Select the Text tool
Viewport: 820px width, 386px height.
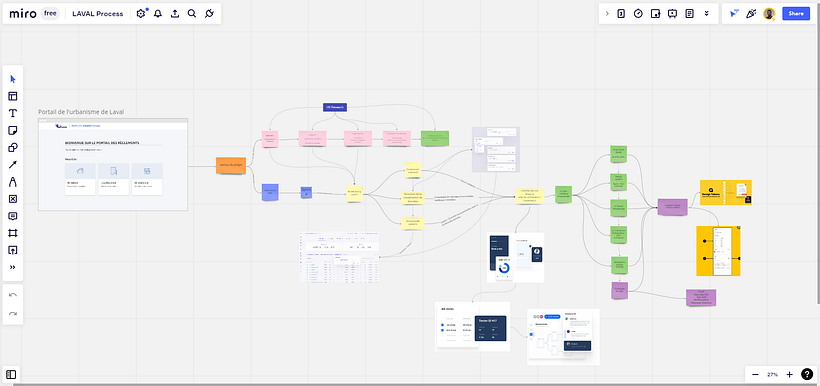point(13,113)
